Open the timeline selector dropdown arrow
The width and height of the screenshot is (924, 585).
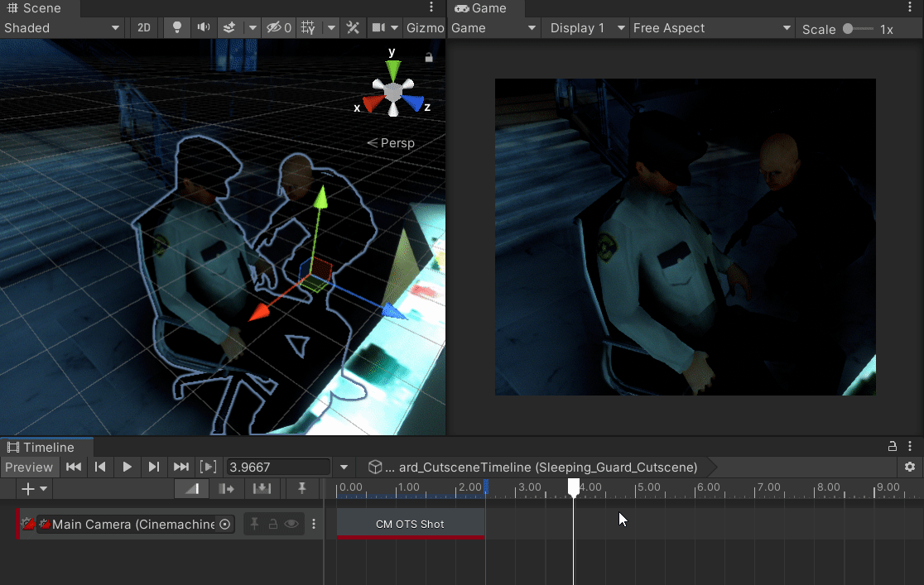pyautogui.click(x=344, y=468)
